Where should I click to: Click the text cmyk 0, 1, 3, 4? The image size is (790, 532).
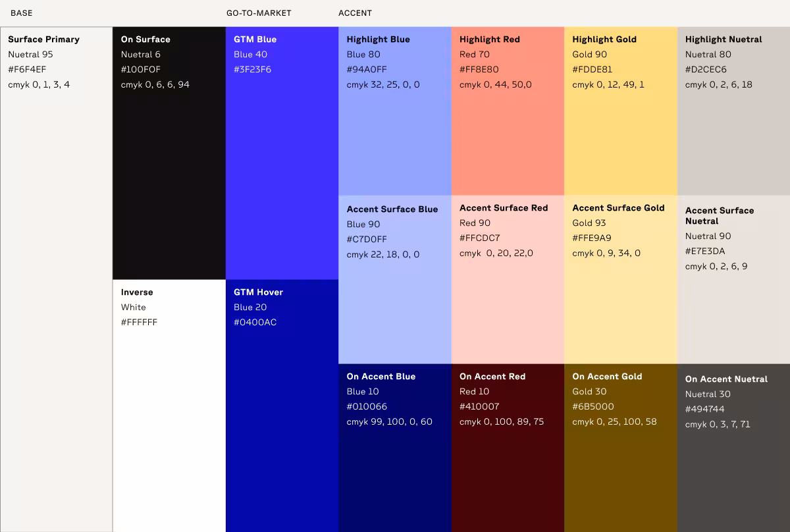39,84
